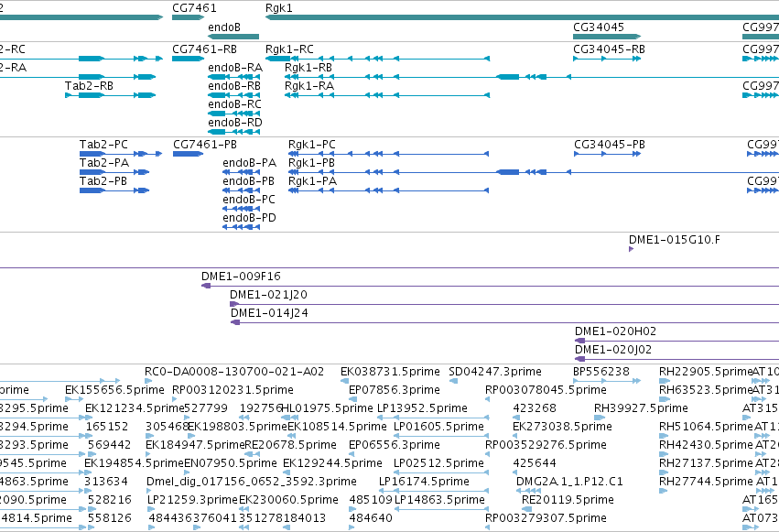Image resolution: width=779 pixels, height=532 pixels.
Task: Select endoB-PB protein label
Action: (x=248, y=181)
